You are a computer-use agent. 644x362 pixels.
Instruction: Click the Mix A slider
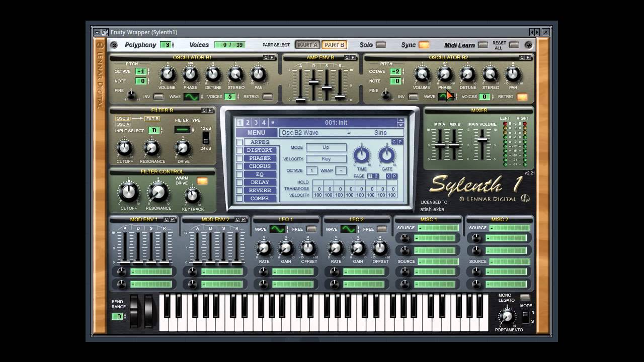[x=440, y=144]
